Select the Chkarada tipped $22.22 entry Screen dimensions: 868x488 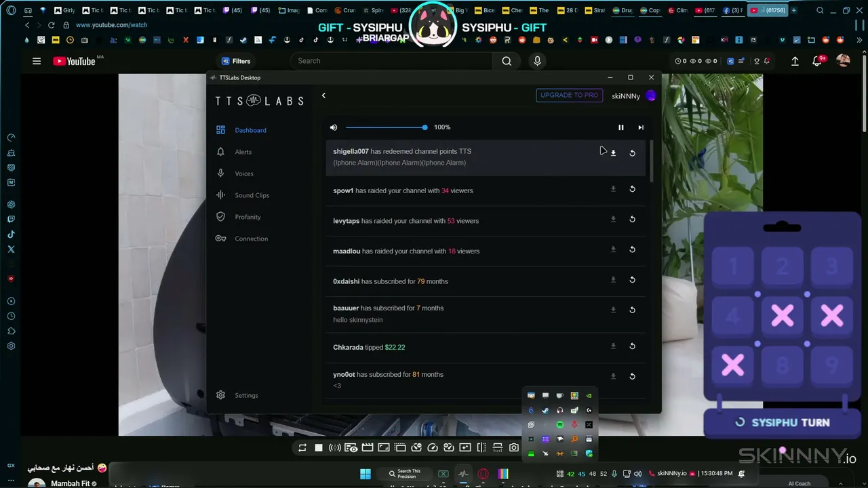486,347
